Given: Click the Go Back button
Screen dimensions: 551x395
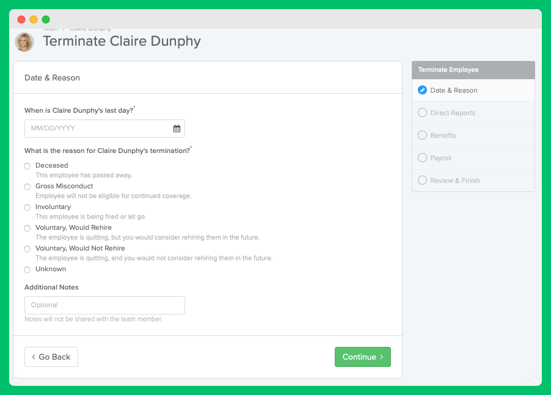Looking at the screenshot, I should 51,357.
